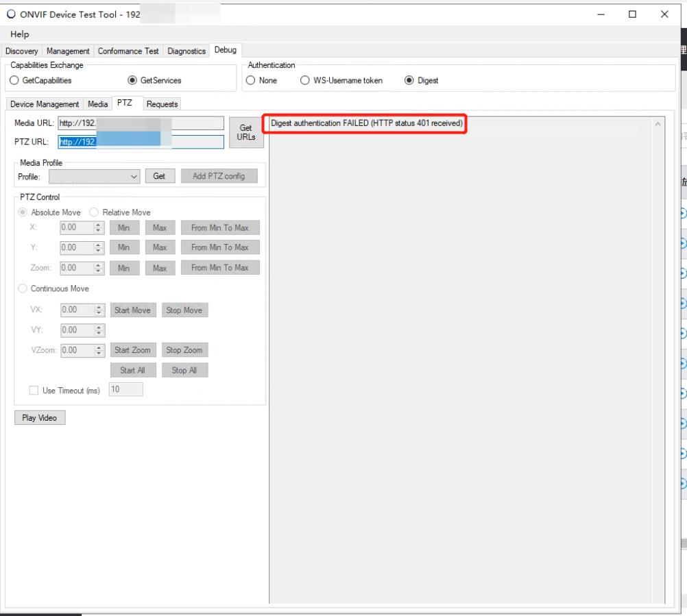
Task: Click the Get URLs button
Action: click(x=245, y=132)
